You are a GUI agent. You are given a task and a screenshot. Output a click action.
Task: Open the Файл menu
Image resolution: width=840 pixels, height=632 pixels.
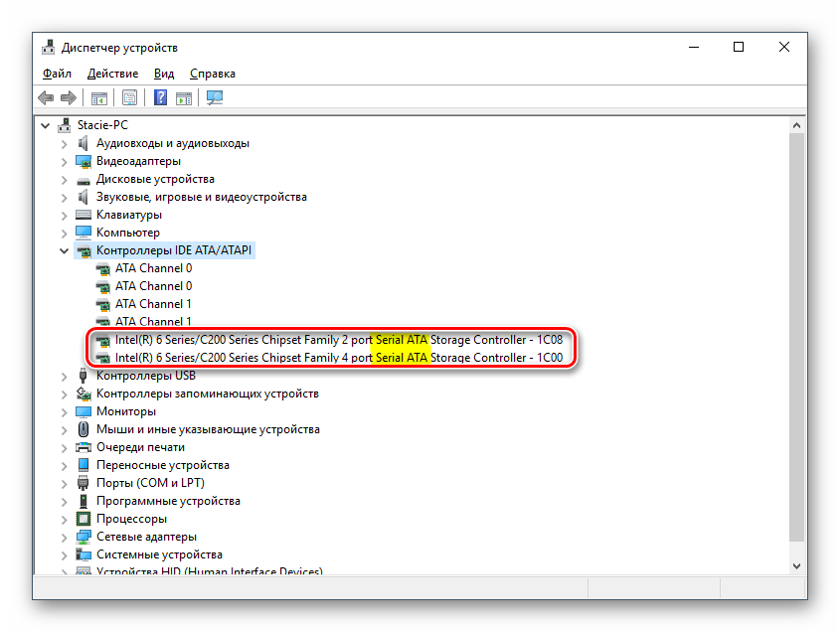pyautogui.click(x=57, y=74)
